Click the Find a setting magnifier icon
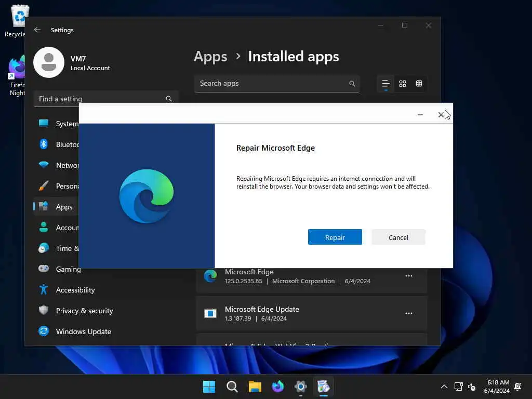The image size is (532, 399). pyautogui.click(x=169, y=99)
